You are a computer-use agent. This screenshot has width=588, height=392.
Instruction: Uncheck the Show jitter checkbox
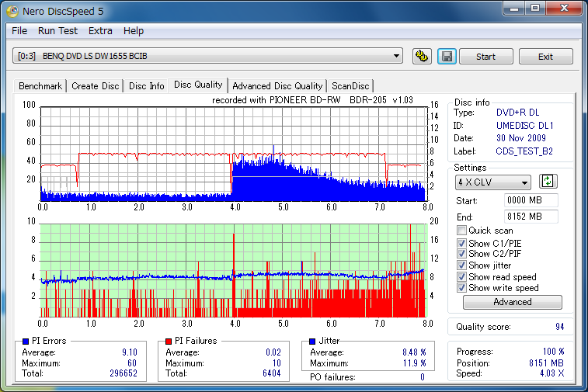click(x=462, y=265)
